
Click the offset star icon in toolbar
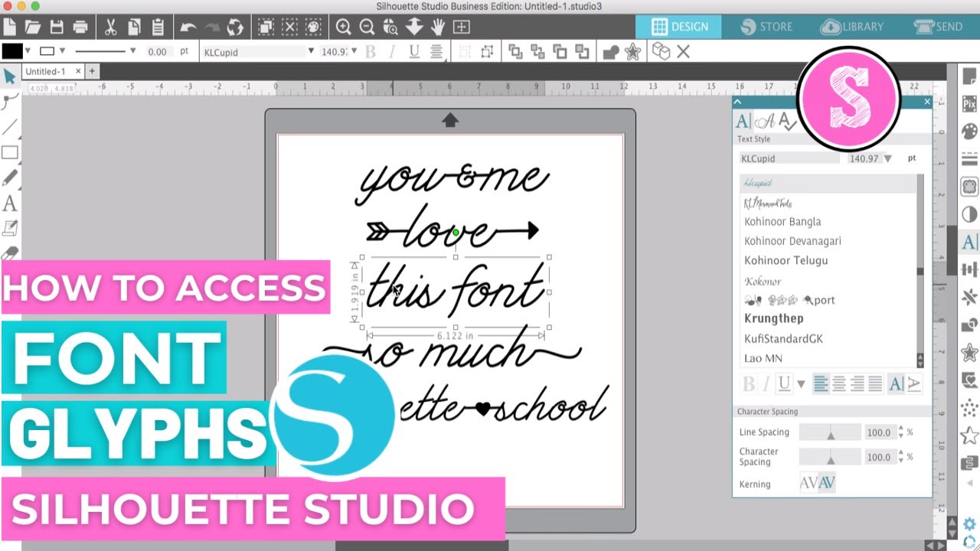coord(632,52)
